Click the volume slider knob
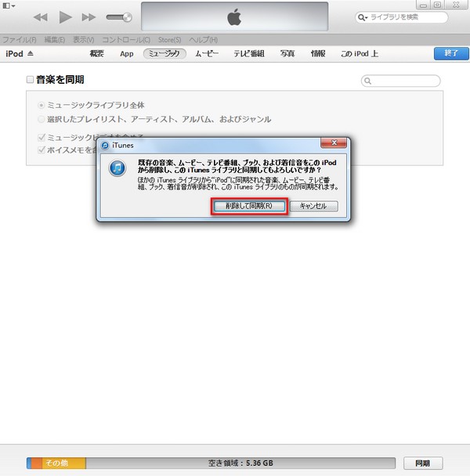The width and height of the screenshot is (470, 476). pyautogui.click(x=127, y=17)
